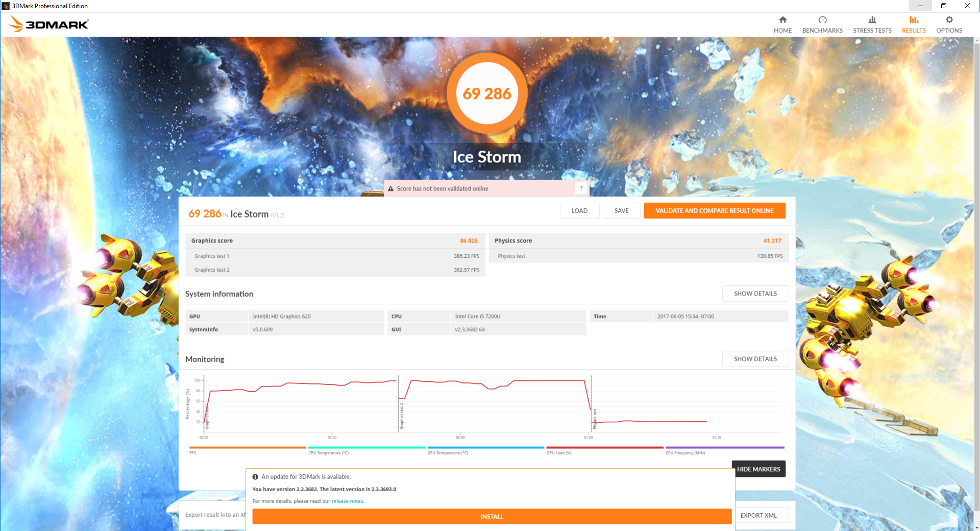Minimize the 3DMark window
This screenshot has height=531, width=980.
pos(920,6)
